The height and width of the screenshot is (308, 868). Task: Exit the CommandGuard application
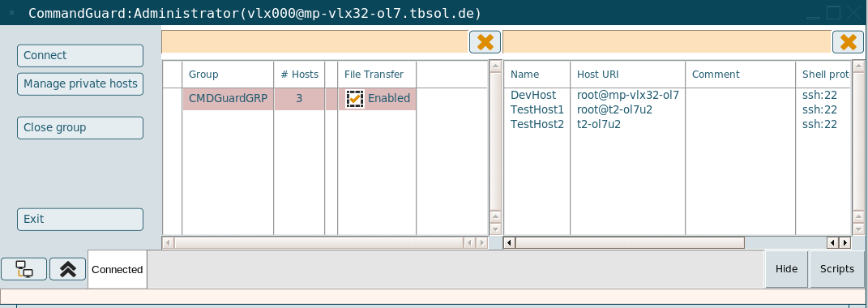tap(80, 220)
